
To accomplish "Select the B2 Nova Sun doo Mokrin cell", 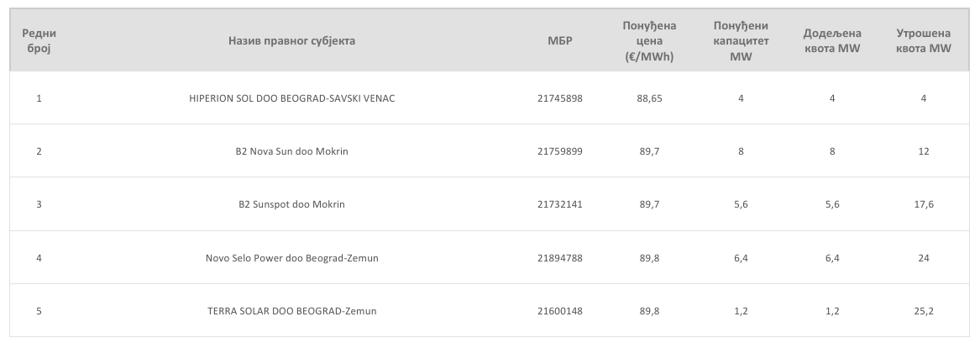I will click(x=291, y=151).
